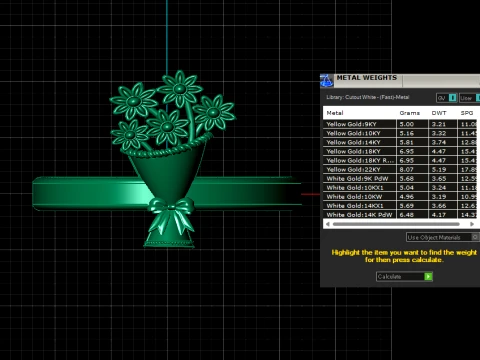Click the Metal Weights scale icon

(x=326, y=80)
